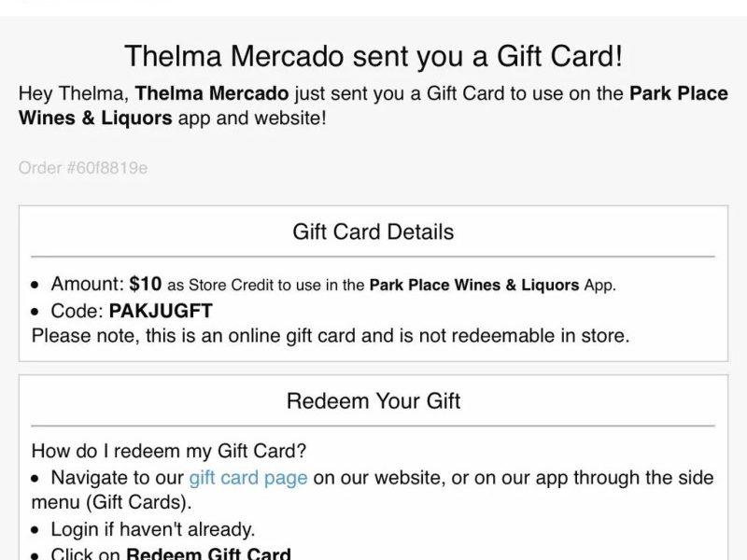Click the gift card code PAKJUGFT
This screenshot has width=747, height=560.
161,311
